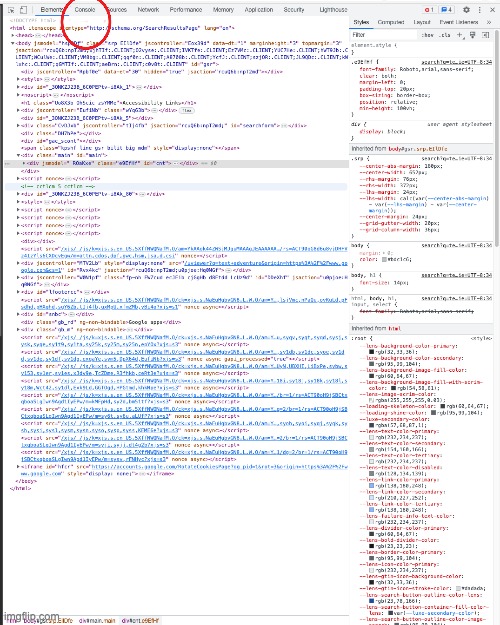This screenshot has width=500, height=625.
Task: Open the Security tab
Action: tap(294, 10)
